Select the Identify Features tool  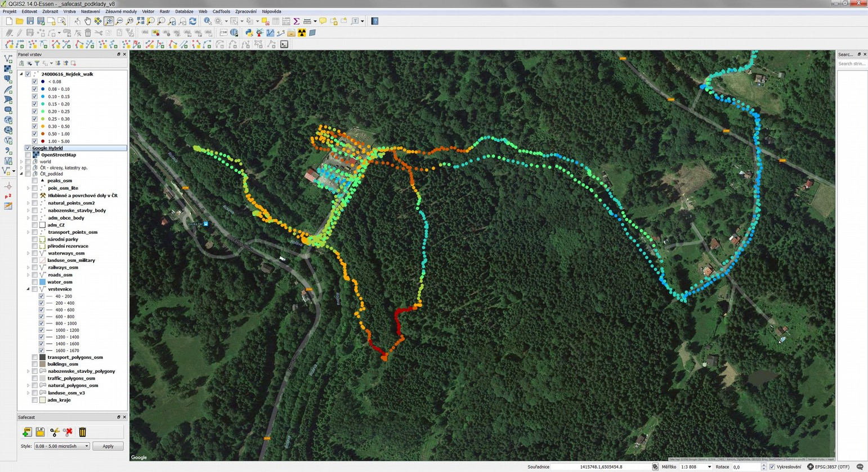tap(208, 21)
